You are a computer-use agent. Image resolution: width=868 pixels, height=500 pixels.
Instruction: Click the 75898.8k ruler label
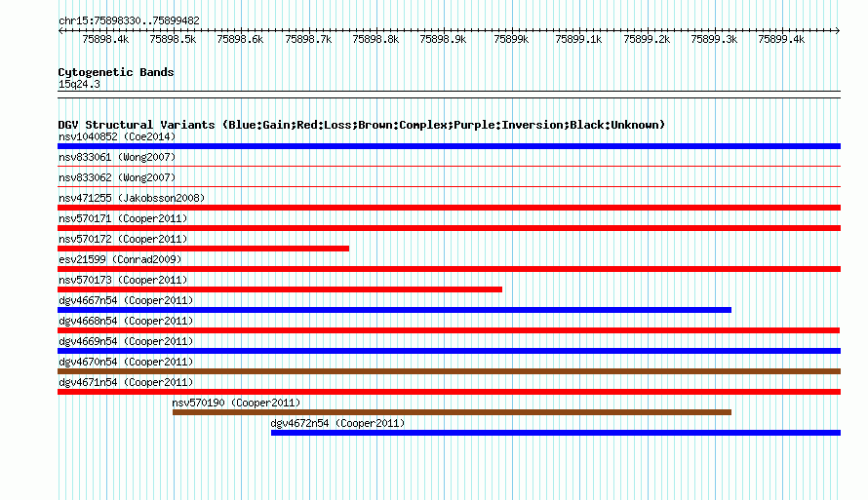click(375, 39)
